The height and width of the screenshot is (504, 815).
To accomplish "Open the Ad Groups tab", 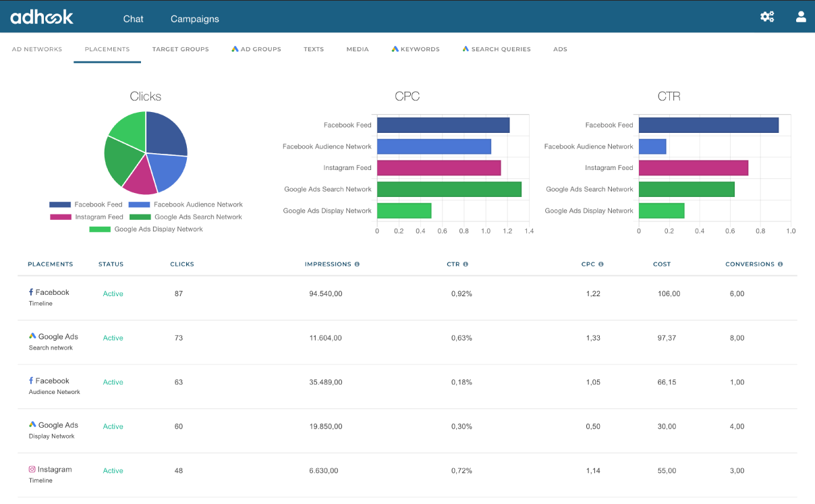I will pyautogui.click(x=256, y=49).
